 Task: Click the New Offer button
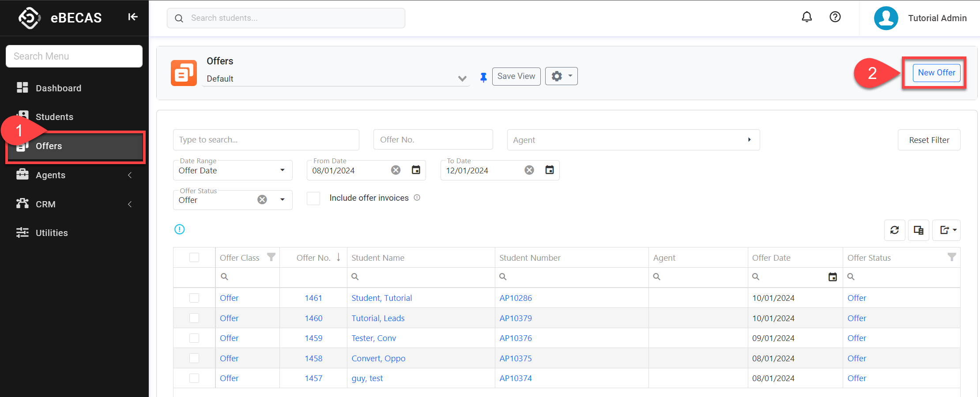tap(936, 73)
